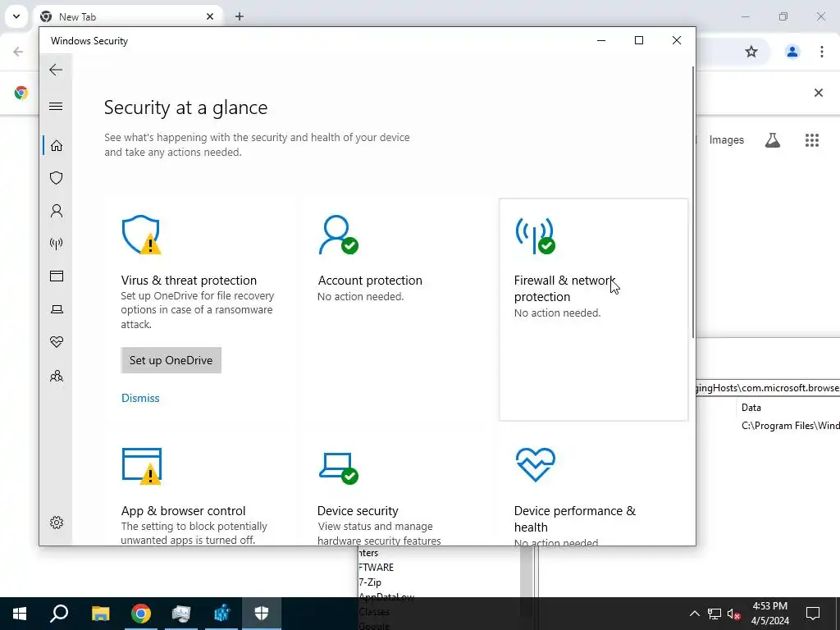The width and height of the screenshot is (840, 630).
Task: Open Account protection heading
Action: tap(370, 281)
